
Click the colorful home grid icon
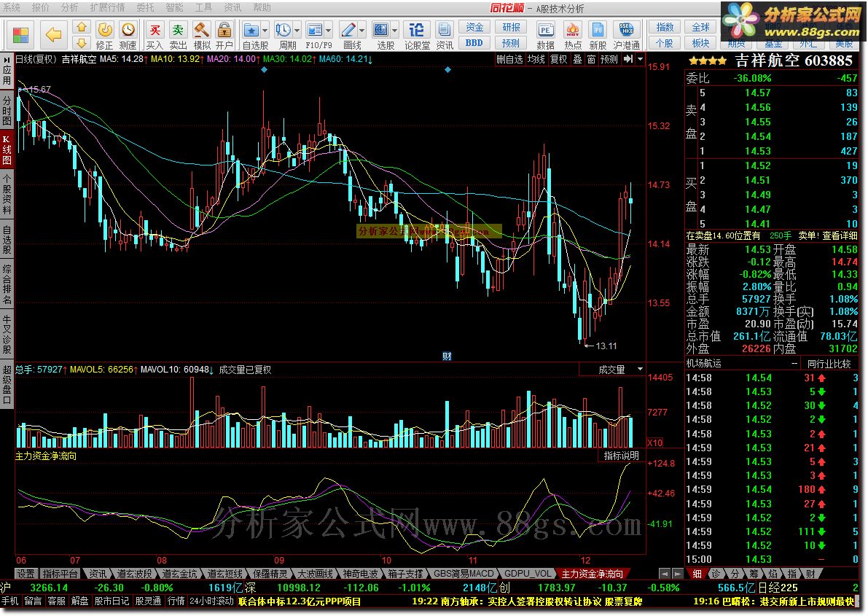[20, 35]
